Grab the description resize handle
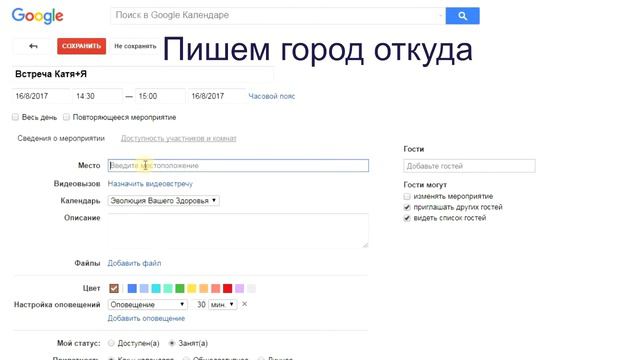The height and width of the screenshot is (360, 640). pos(365,244)
